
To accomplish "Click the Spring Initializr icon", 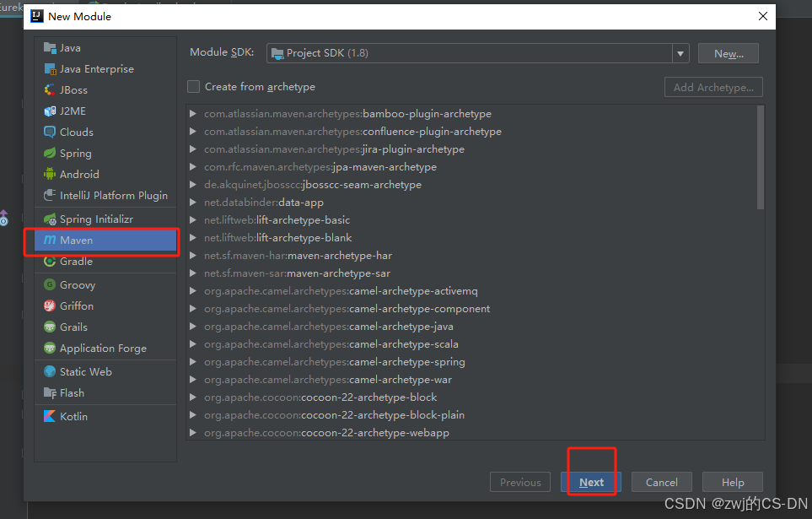I will pos(50,219).
